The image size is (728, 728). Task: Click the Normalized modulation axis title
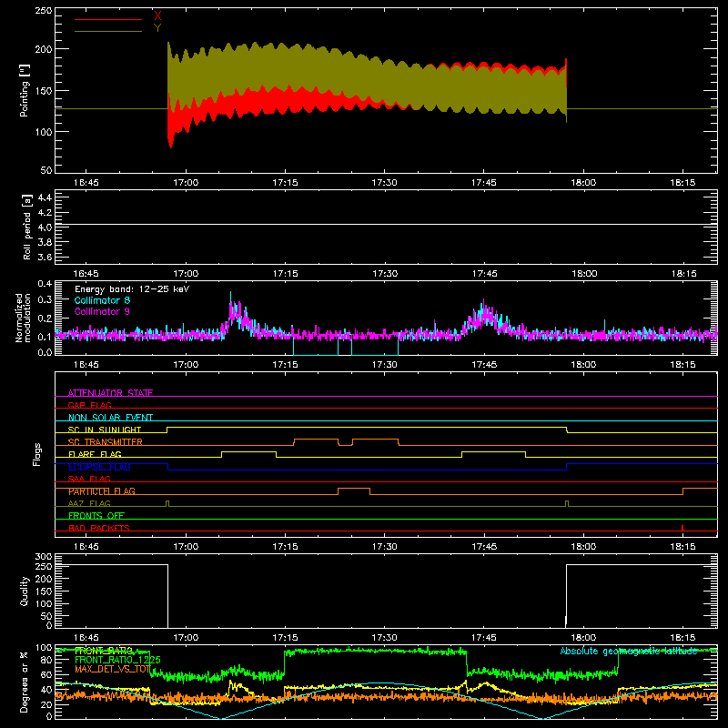click(23, 318)
